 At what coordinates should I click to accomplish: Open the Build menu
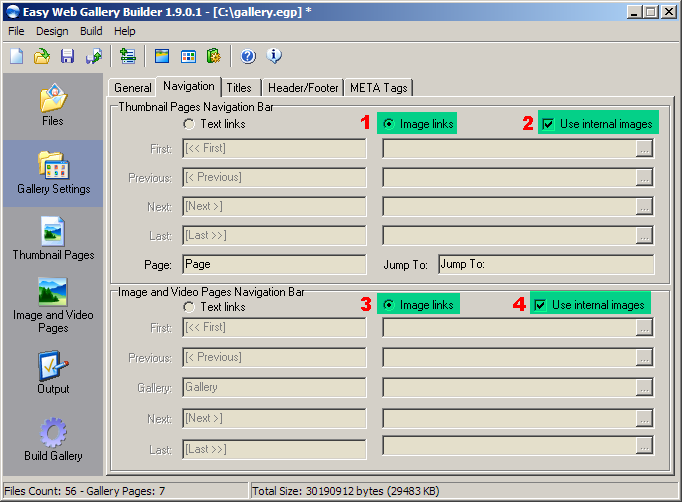pos(91,31)
